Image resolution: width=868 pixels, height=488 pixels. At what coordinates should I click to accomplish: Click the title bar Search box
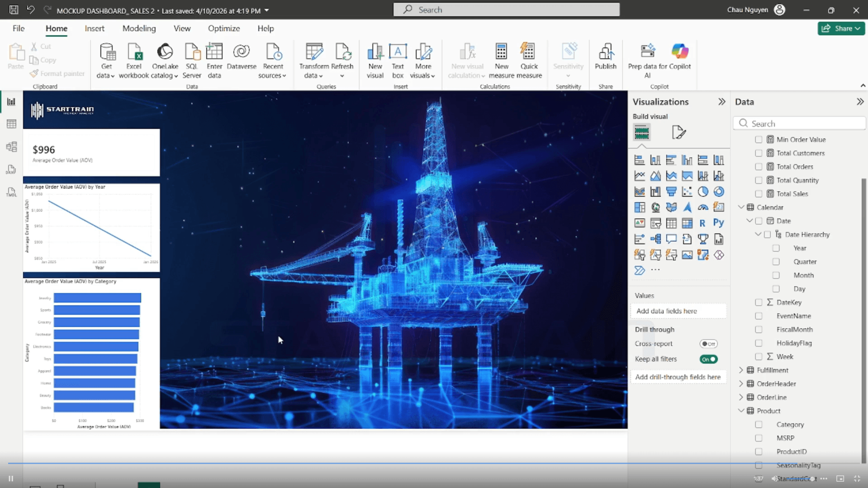pyautogui.click(x=506, y=9)
